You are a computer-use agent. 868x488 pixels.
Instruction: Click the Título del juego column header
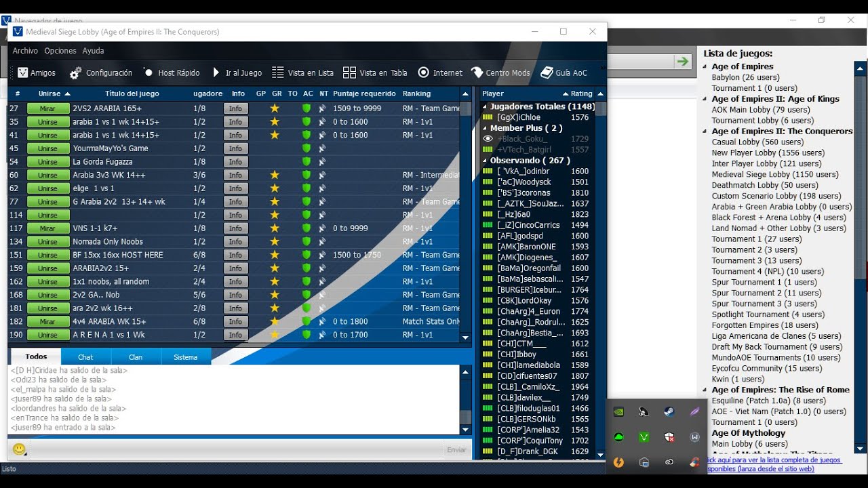coord(132,94)
